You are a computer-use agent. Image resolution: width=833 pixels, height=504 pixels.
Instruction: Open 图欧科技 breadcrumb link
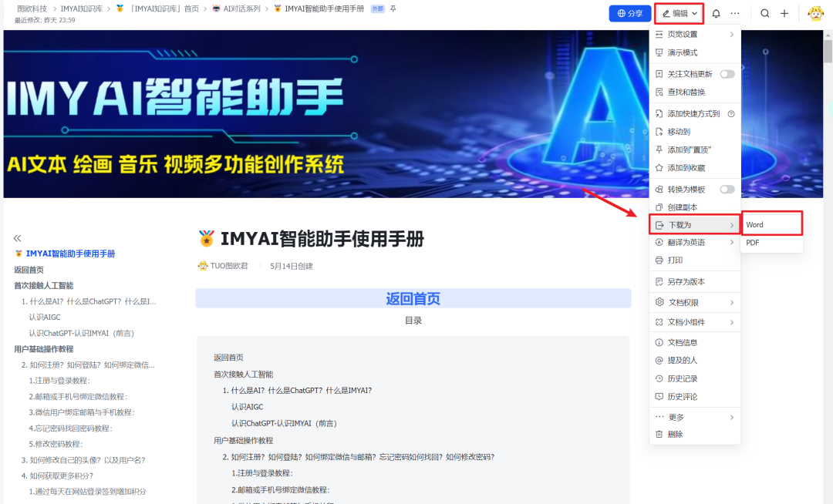(32, 9)
